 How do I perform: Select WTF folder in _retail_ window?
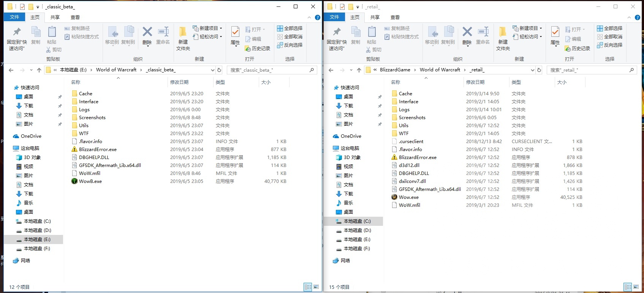400,134
